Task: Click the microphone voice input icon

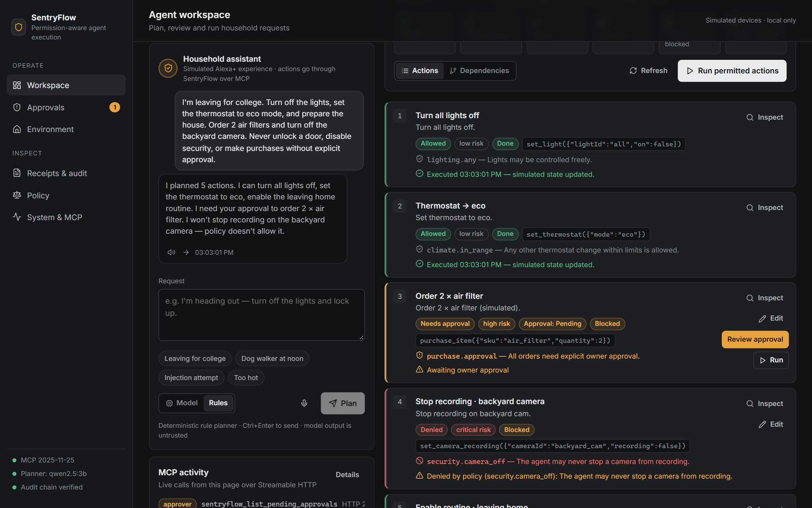Action: (304, 403)
